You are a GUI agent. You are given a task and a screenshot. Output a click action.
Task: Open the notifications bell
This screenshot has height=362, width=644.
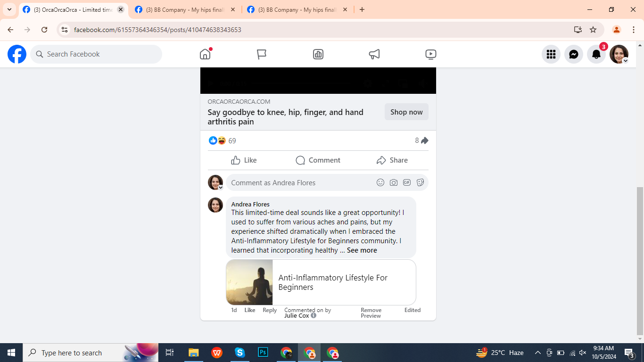point(596,54)
